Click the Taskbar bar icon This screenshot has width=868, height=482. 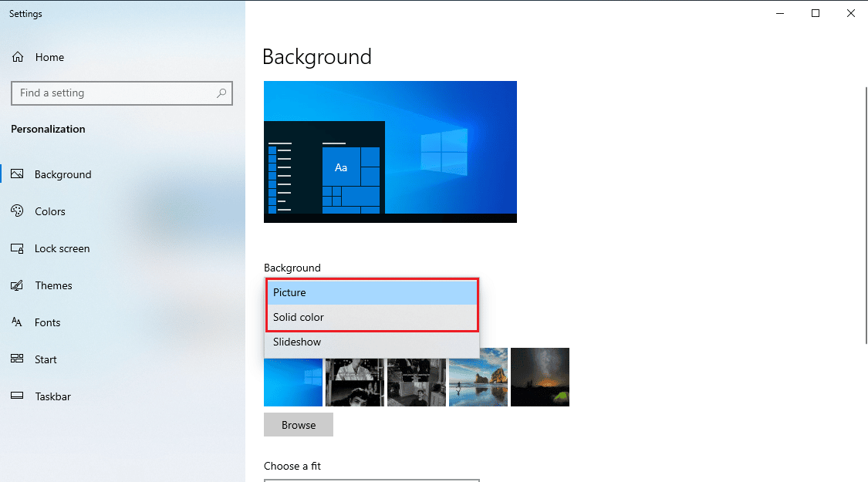click(17, 396)
